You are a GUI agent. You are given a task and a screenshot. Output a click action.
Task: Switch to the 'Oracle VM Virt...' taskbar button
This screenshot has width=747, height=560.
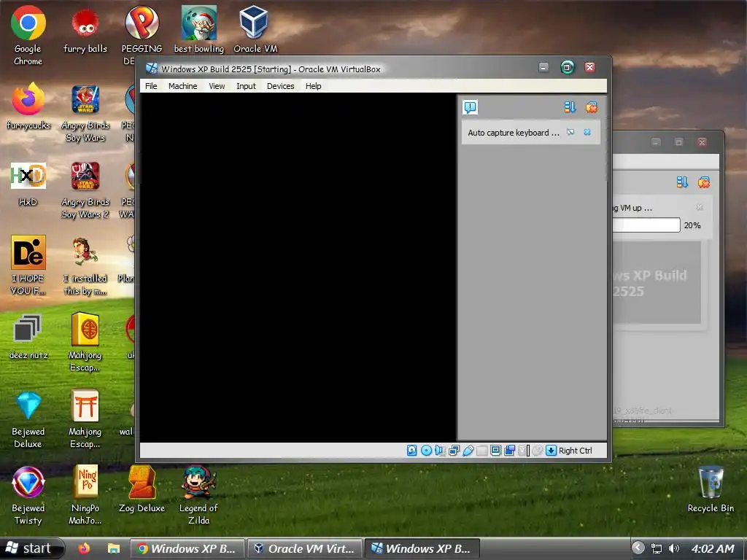305,548
